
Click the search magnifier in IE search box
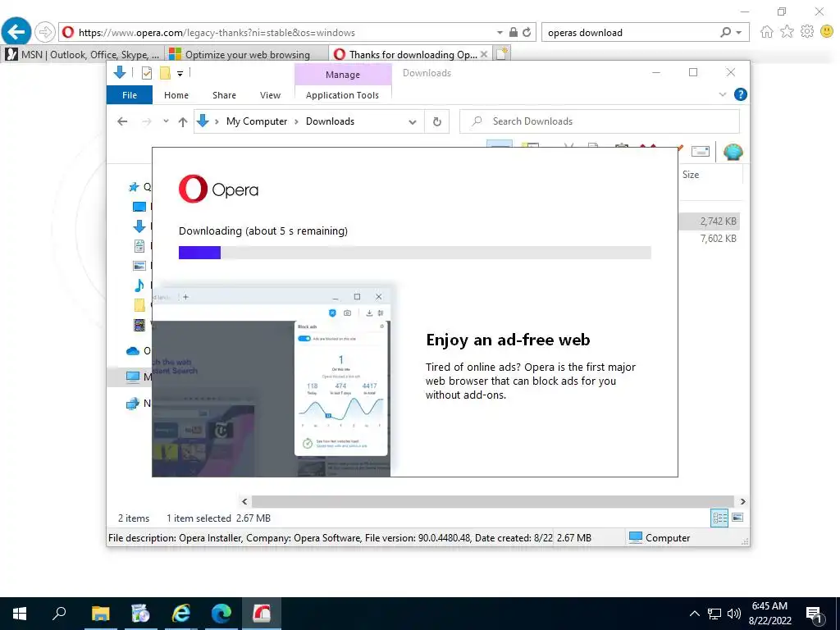coord(725,32)
